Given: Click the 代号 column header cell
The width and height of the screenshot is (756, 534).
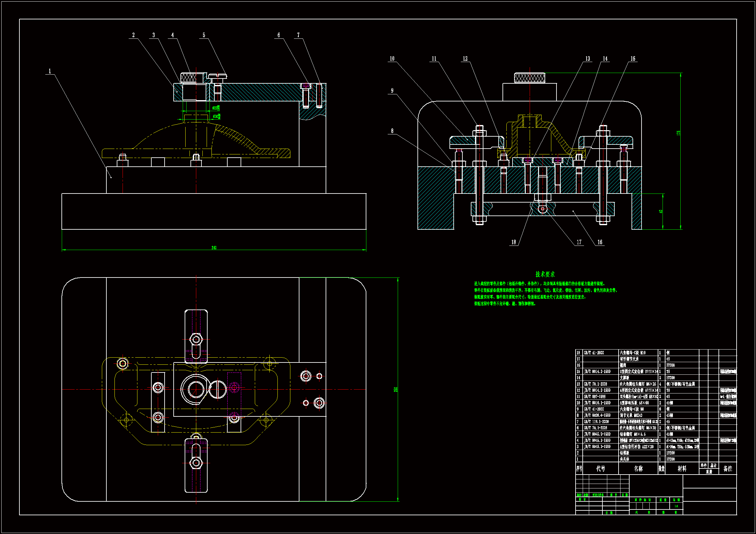Looking at the screenshot, I should [x=600, y=468].
